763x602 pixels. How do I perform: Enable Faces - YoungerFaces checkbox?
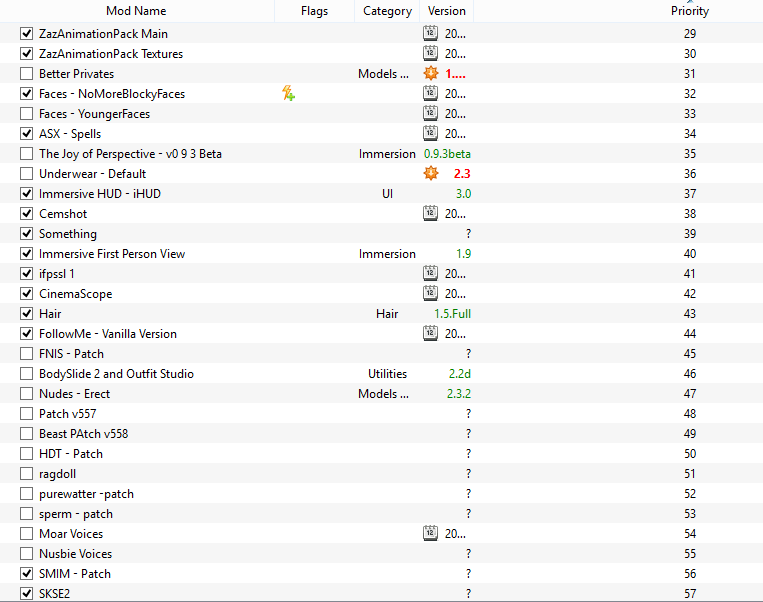[x=26, y=113]
